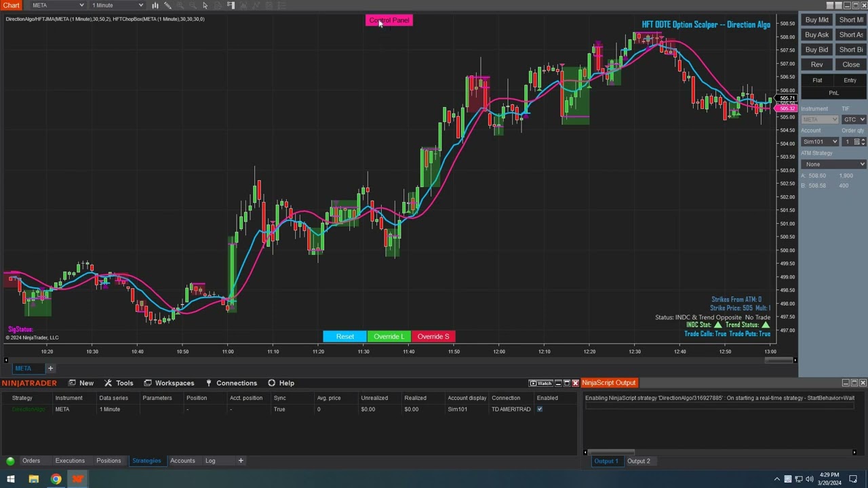Switch to Output 2 tab
This screenshot has height=488, width=868.
tap(639, 461)
